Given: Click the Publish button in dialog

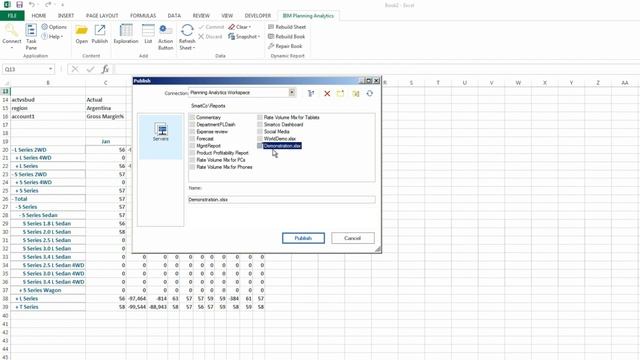Looking at the screenshot, I should point(303,238).
